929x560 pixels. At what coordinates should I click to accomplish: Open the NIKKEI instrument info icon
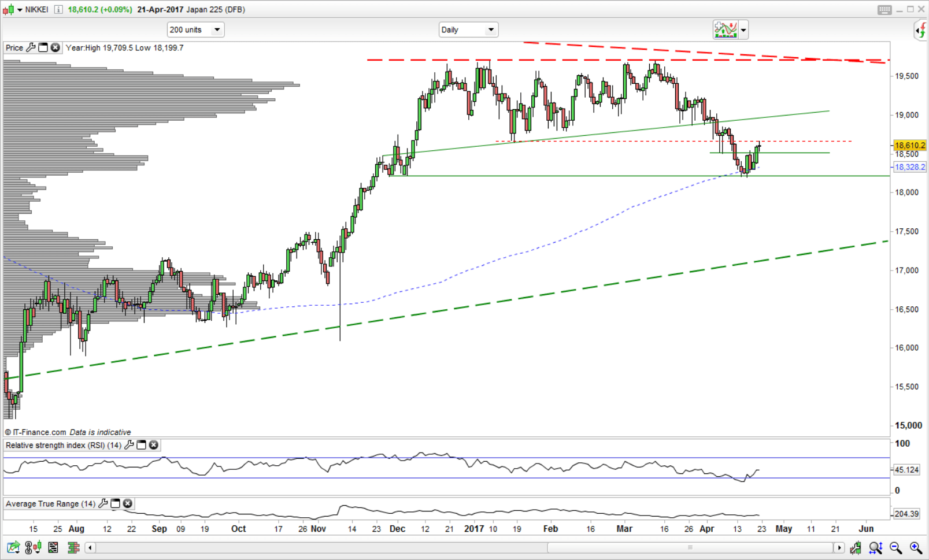pyautogui.click(x=58, y=10)
